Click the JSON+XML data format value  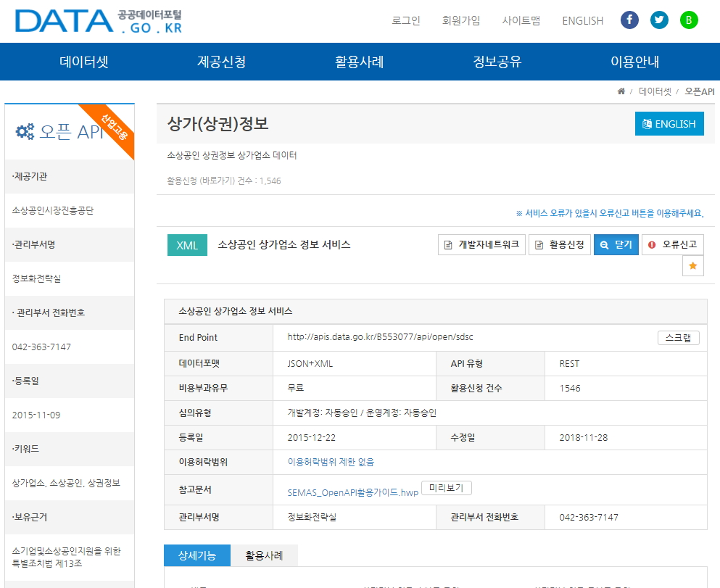[x=310, y=363]
